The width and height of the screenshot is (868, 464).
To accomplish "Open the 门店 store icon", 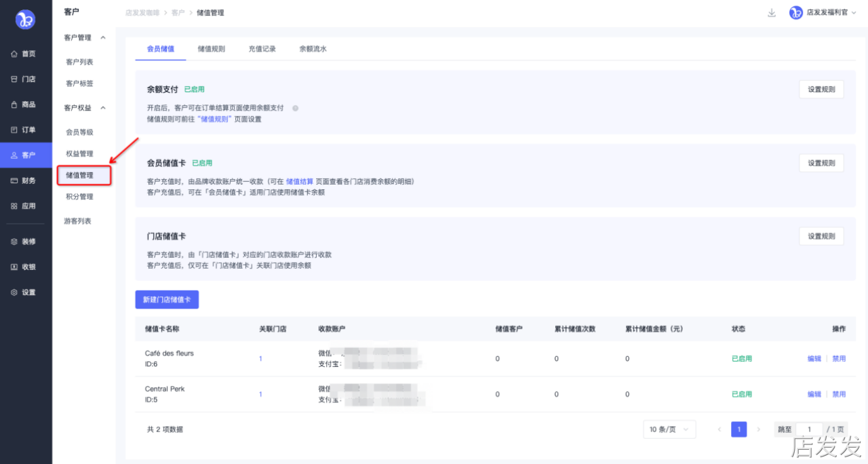I will pyautogui.click(x=14, y=79).
